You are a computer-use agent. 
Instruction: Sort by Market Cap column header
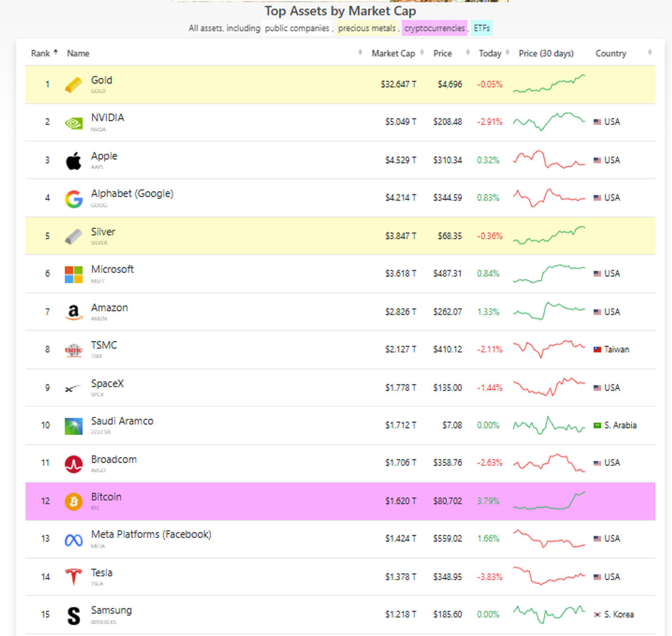coord(393,53)
